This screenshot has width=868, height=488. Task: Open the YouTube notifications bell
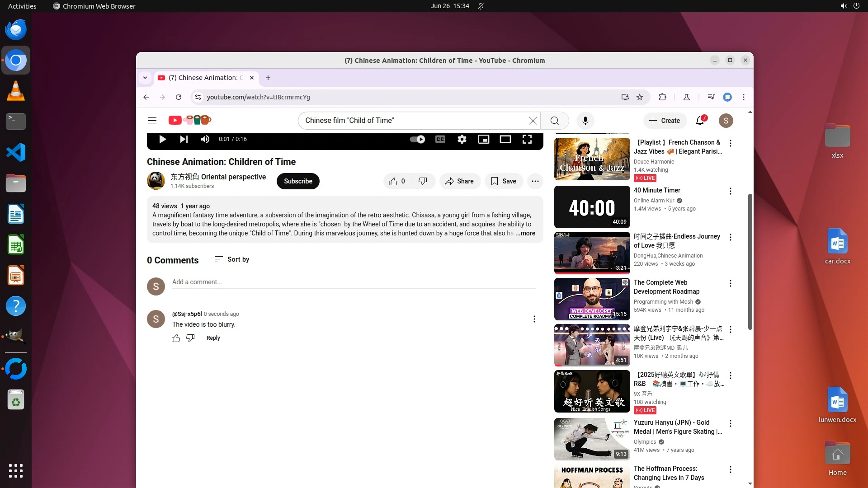[x=700, y=121]
